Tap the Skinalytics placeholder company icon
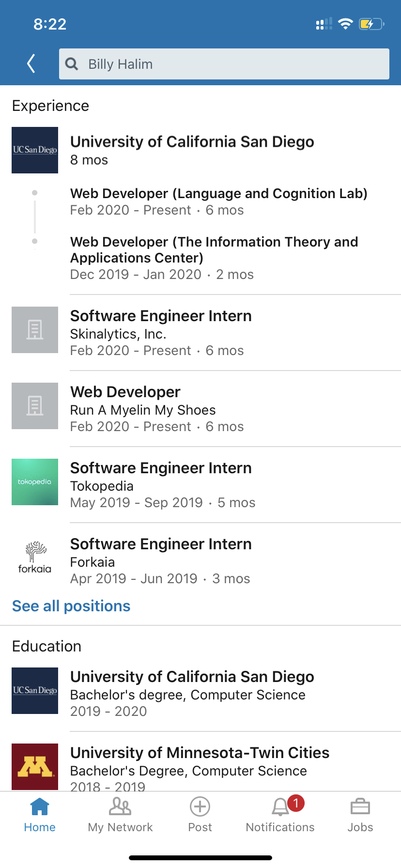The image size is (401, 868). point(35,330)
